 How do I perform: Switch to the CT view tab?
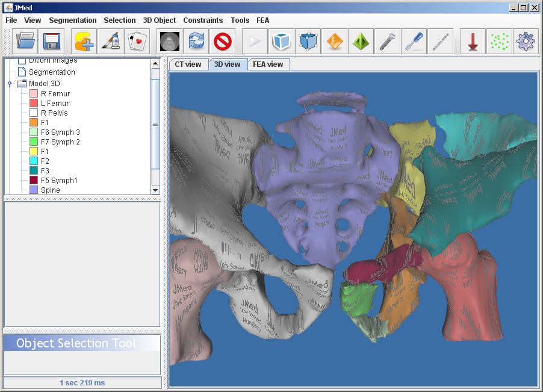point(188,64)
